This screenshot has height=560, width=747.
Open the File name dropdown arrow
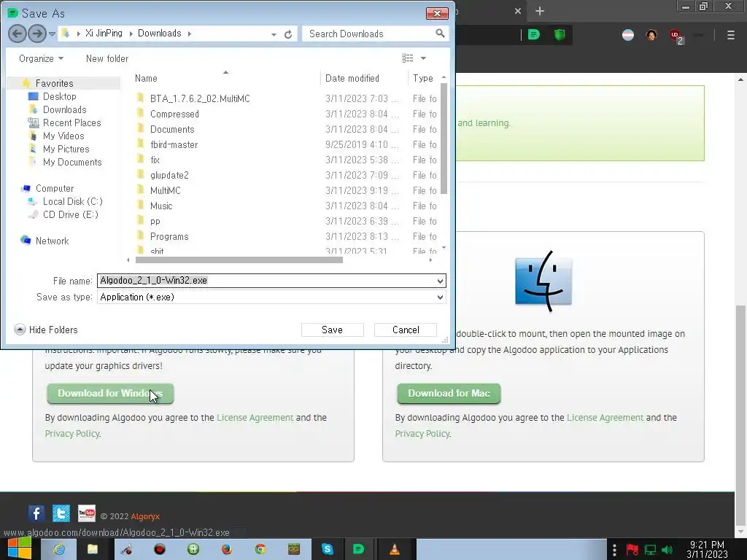(x=440, y=281)
